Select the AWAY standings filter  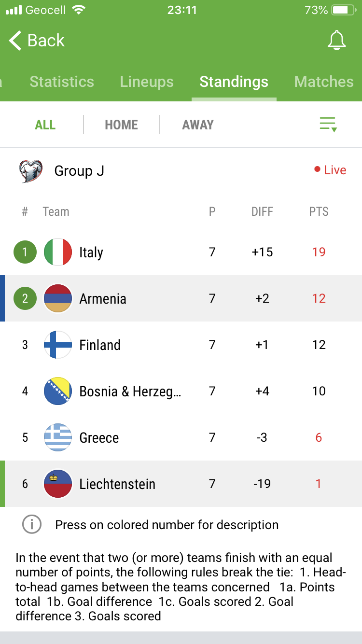198,125
